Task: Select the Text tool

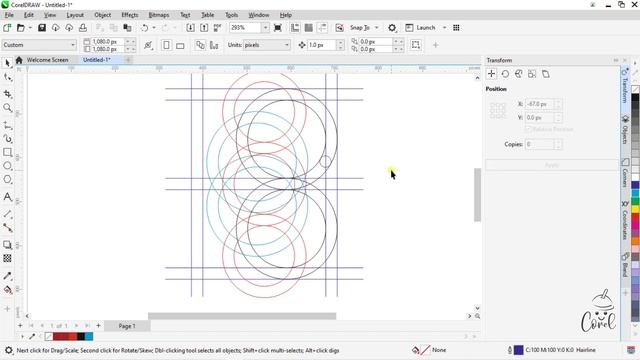Action: pyautogui.click(x=7, y=197)
